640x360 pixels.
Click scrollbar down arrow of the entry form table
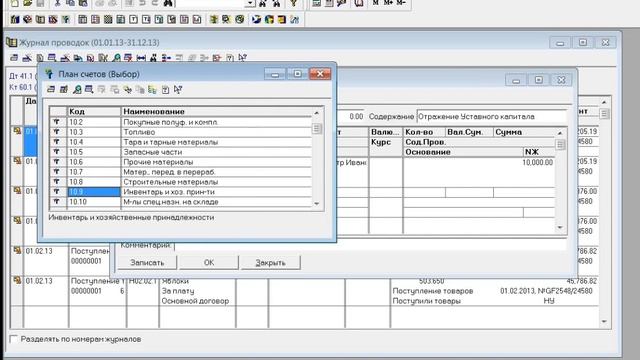[560, 227]
